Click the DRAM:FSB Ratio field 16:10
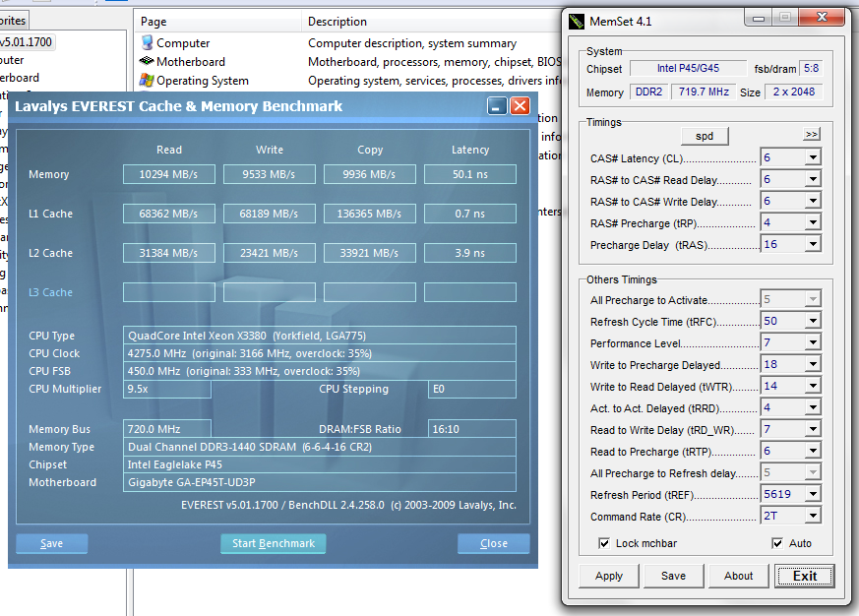The image size is (859, 616). (471, 429)
